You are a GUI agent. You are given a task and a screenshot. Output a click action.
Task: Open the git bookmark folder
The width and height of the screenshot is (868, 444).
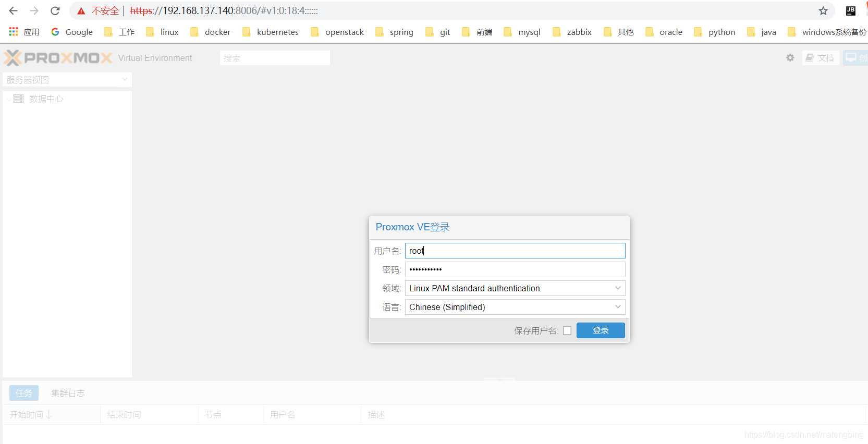click(x=438, y=32)
